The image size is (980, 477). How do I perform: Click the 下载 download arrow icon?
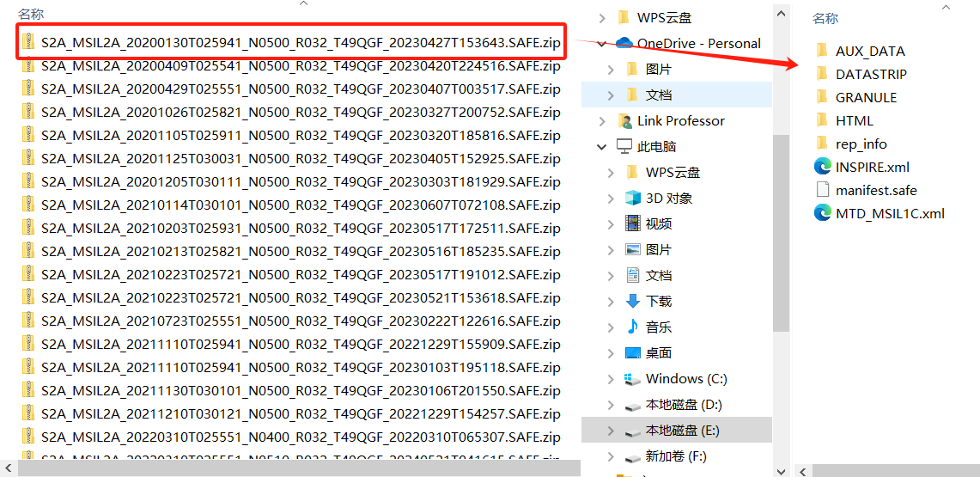pyautogui.click(x=632, y=302)
